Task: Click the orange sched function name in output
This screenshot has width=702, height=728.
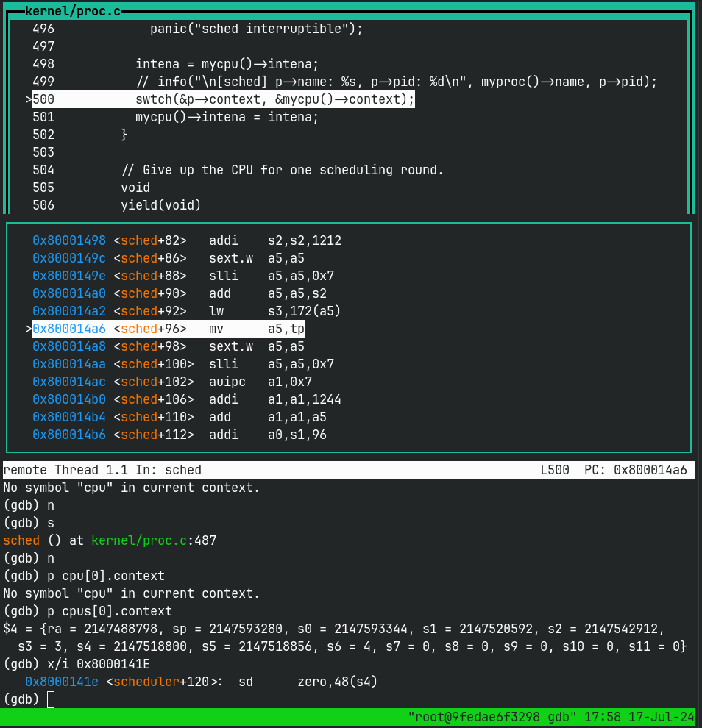Action: click(x=21, y=540)
